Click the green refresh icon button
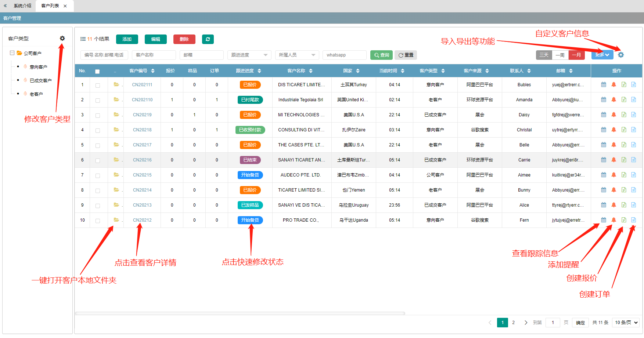The height and width of the screenshot is (338, 644). [208, 39]
